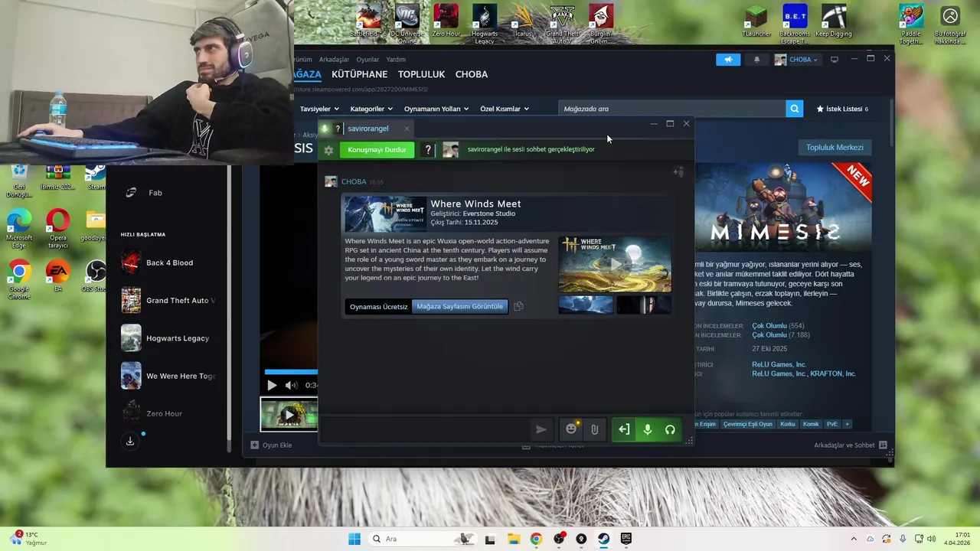980x551 pixels.
Task: Open the emoji picker in chat
Action: [571, 429]
